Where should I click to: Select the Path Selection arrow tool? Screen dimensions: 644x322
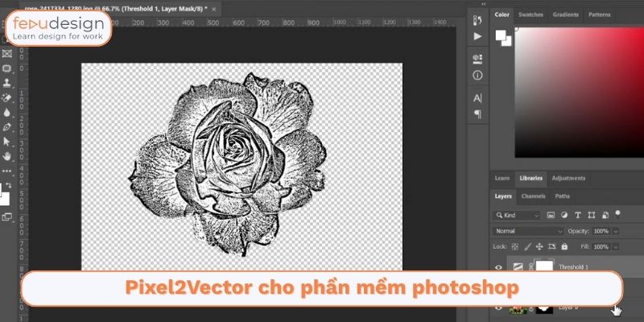click(7, 142)
